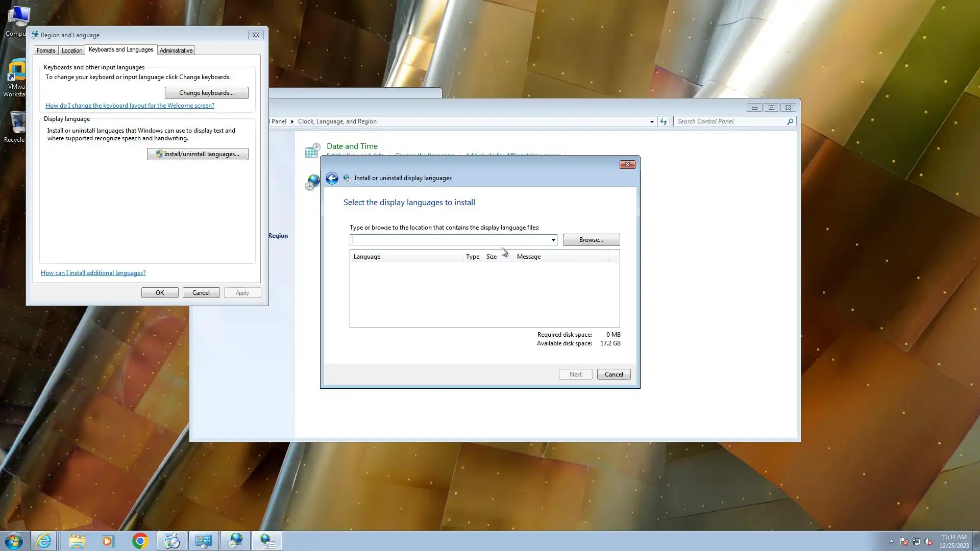Click How can I install additional languages link
This screenshot has width=980, height=551.
(x=93, y=273)
